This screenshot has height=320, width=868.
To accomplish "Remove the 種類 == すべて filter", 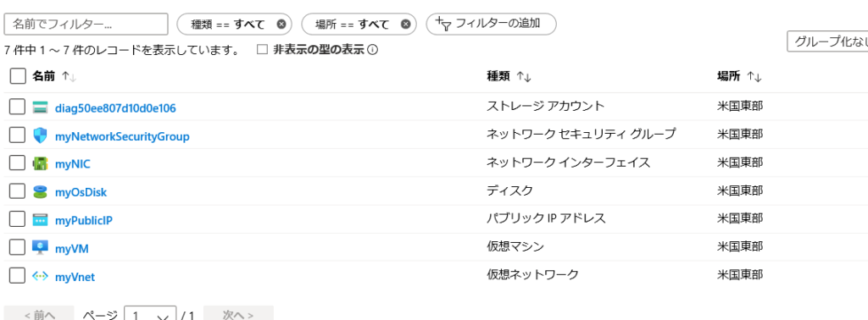I will (281, 25).
